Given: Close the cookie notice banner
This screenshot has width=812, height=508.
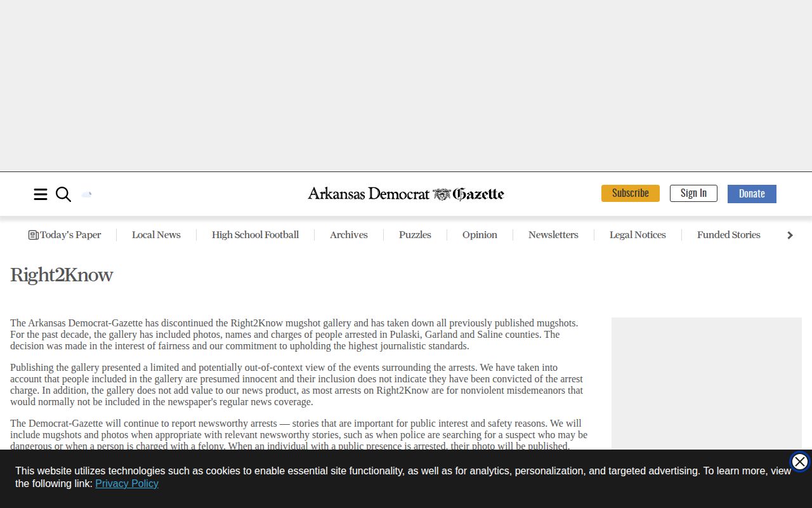Looking at the screenshot, I should [x=800, y=462].
